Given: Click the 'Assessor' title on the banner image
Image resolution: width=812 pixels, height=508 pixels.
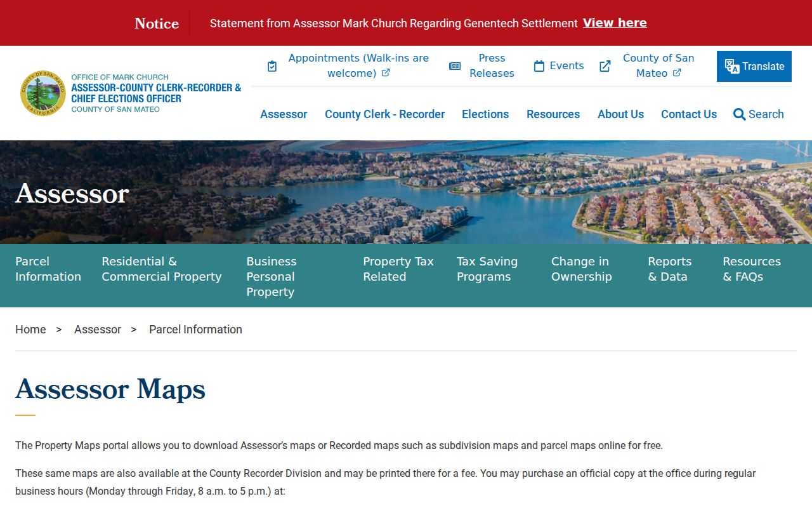Looking at the screenshot, I should pos(72,193).
